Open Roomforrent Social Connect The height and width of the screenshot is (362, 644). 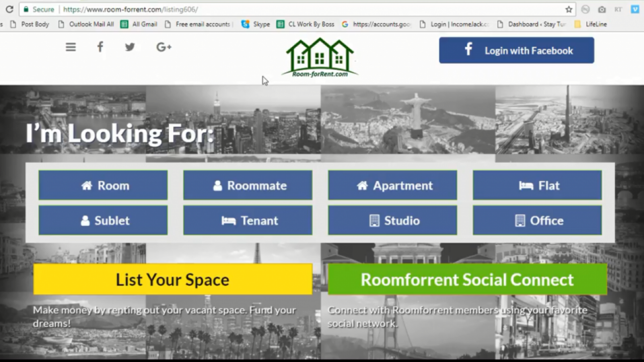tap(467, 279)
